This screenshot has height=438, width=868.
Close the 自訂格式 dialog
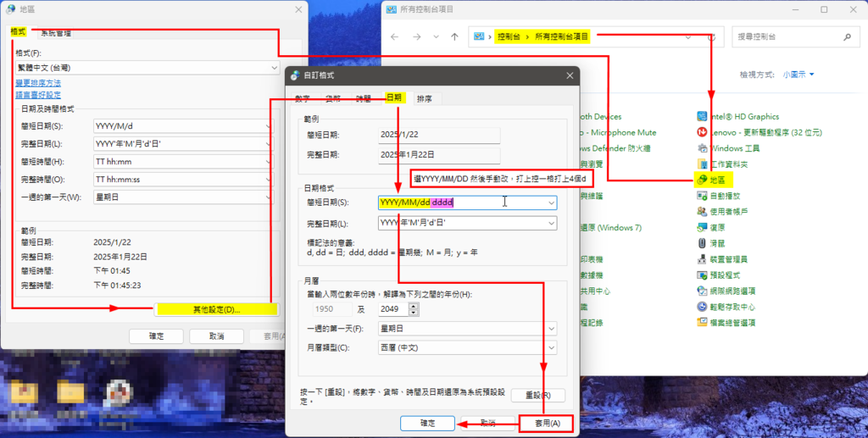pyautogui.click(x=570, y=75)
